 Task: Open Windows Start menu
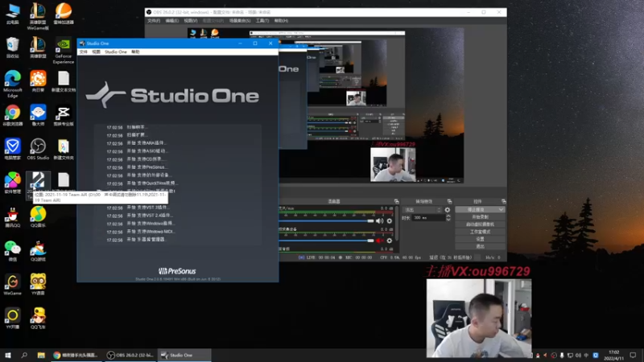pos(7,355)
